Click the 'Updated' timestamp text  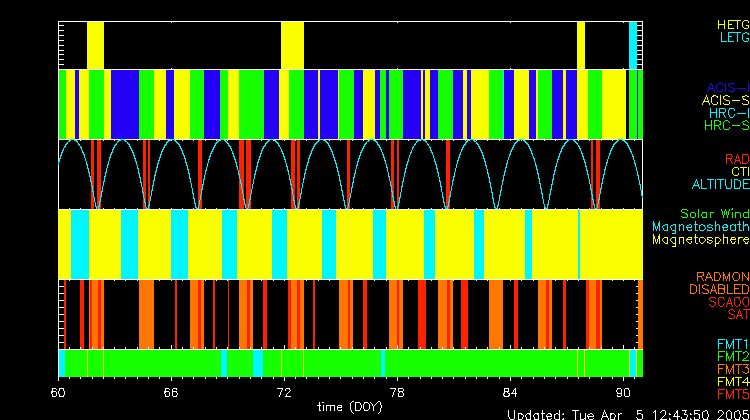627,414
